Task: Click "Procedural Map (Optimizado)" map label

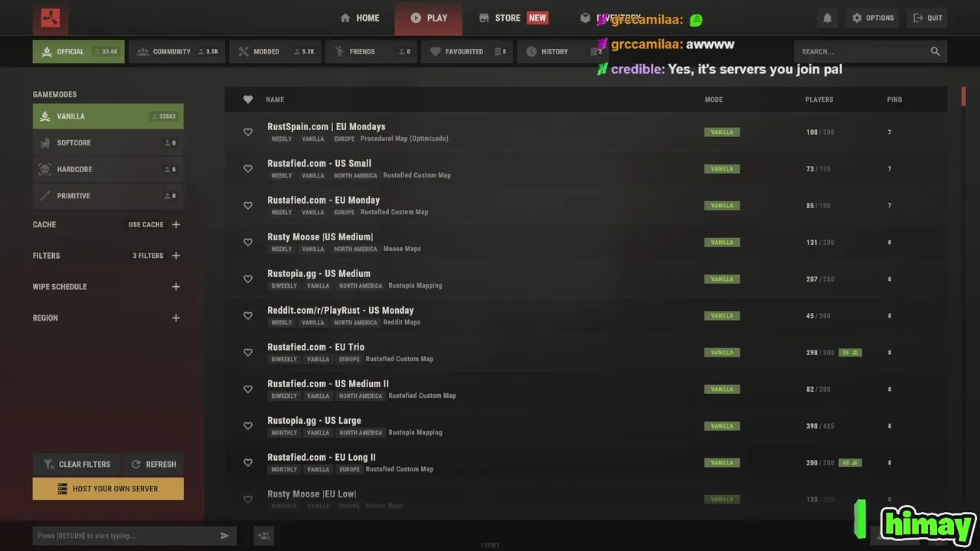Action: (404, 139)
